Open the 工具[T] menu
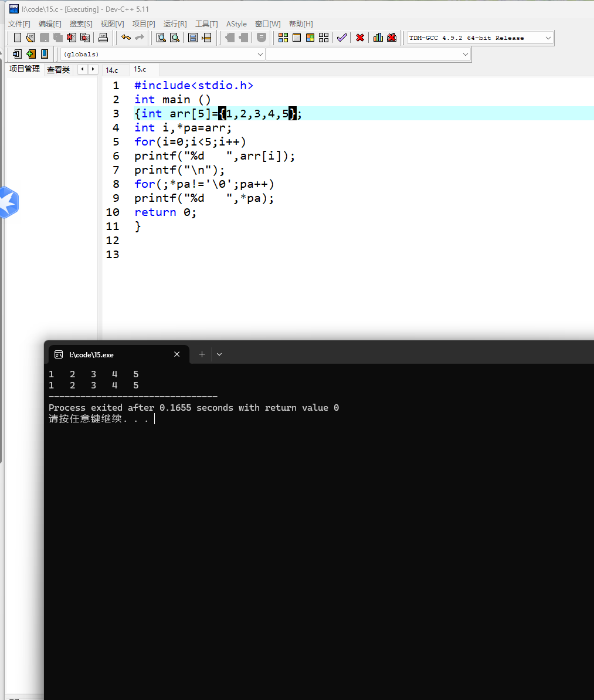The height and width of the screenshot is (700, 594). [206, 24]
